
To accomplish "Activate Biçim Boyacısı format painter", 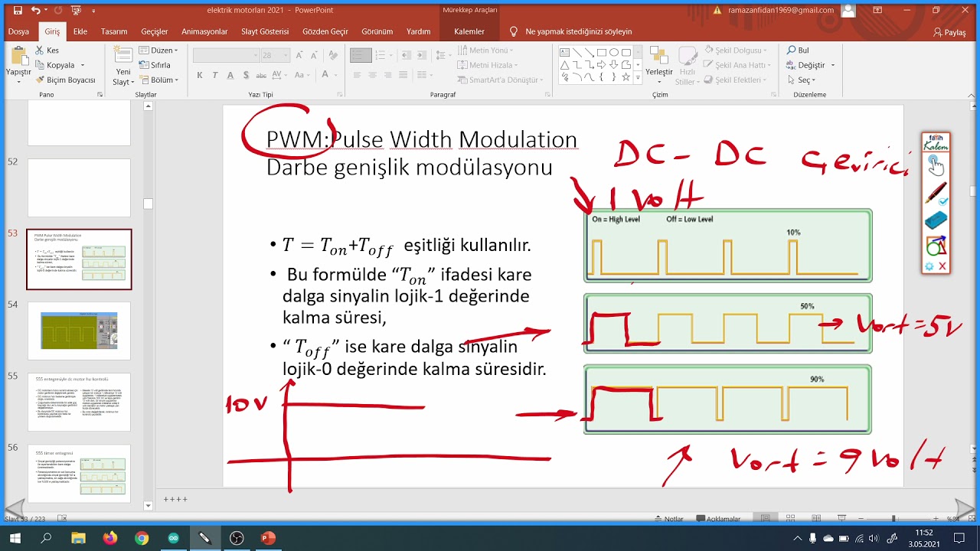I will coord(65,80).
